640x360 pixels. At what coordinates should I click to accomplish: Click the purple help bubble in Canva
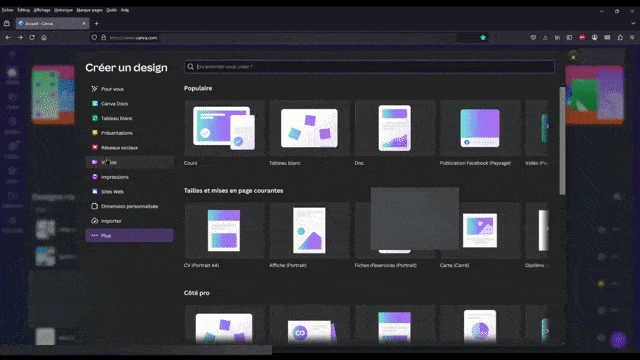(618, 340)
